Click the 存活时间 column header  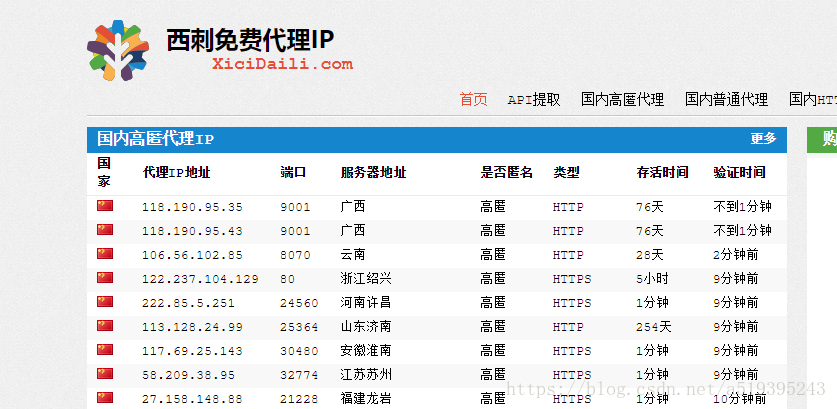click(x=662, y=172)
